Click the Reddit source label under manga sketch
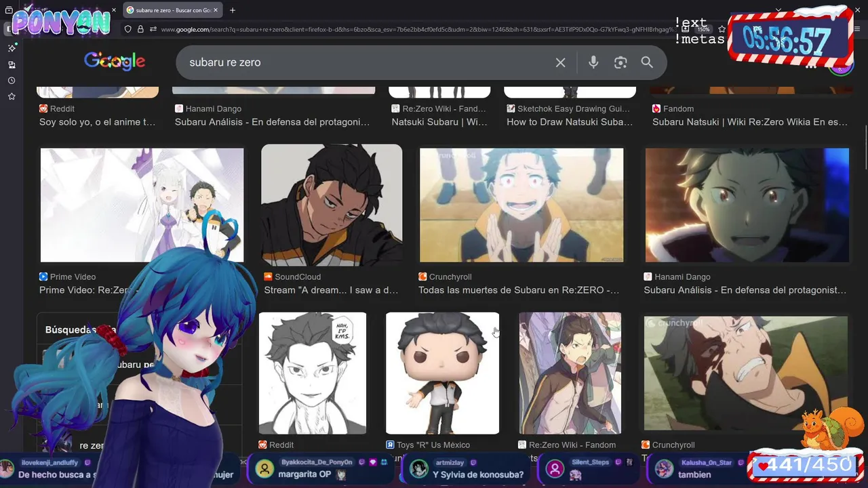868x488 pixels. 276,445
